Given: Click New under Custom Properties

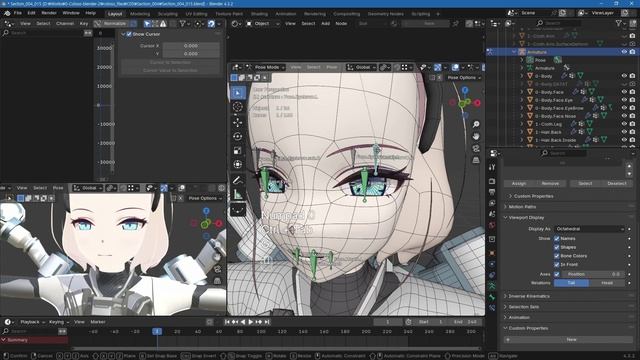Looking at the screenshot, I should (x=570, y=340).
